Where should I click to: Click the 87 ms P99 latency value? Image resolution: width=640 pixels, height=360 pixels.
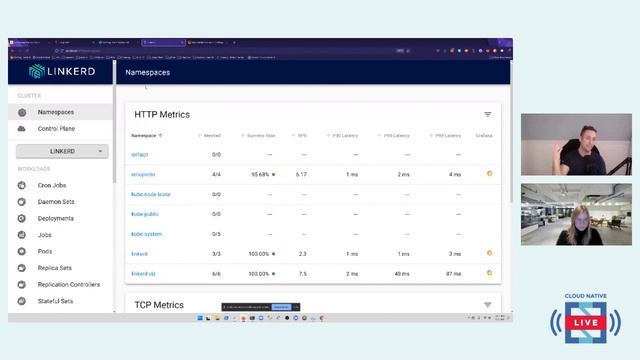click(x=453, y=274)
